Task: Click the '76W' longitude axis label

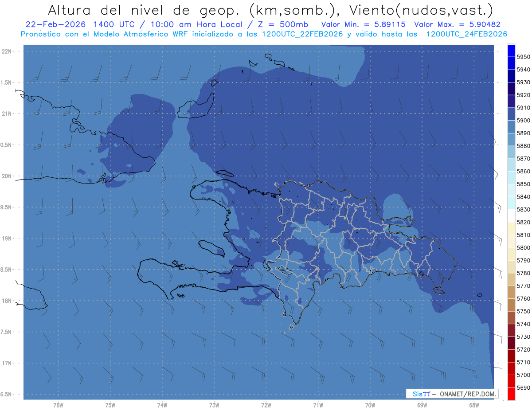Action: [58, 405]
